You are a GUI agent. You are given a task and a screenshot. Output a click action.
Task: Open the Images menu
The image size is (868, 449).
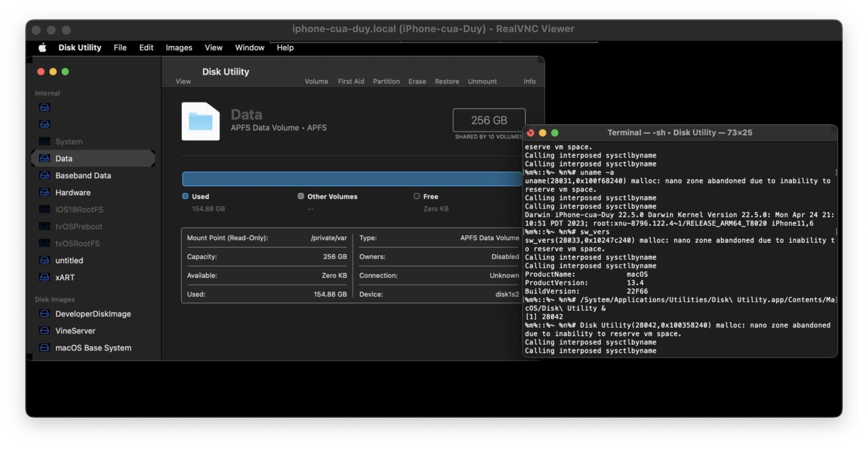(178, 47)
